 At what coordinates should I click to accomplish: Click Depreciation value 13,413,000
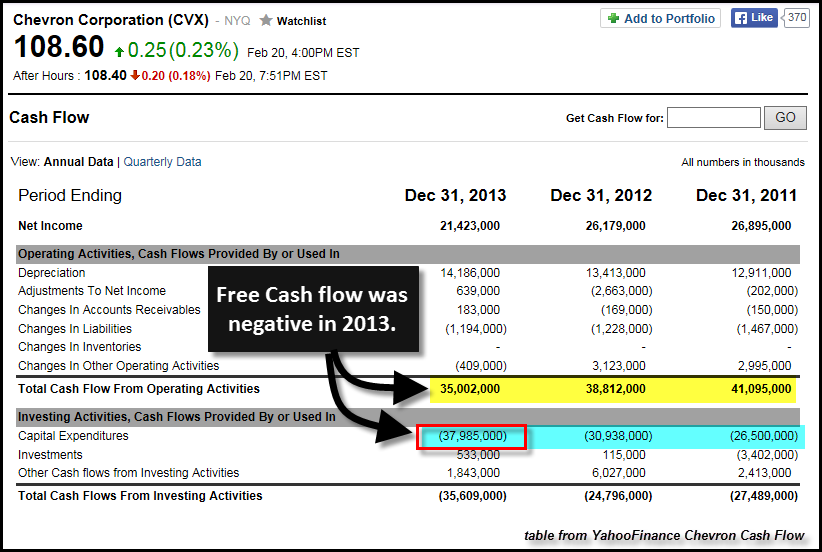click(615, 273)
